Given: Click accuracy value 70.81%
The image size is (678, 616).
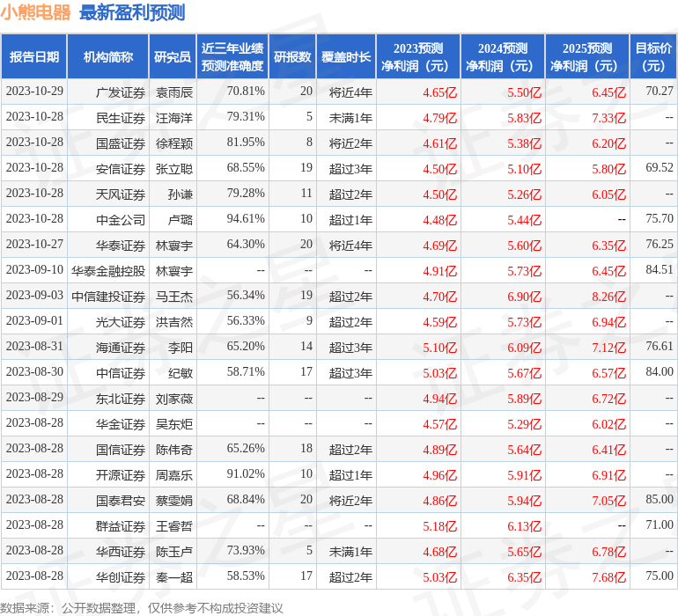Looking at the screenshot, I should pos(246,92).
